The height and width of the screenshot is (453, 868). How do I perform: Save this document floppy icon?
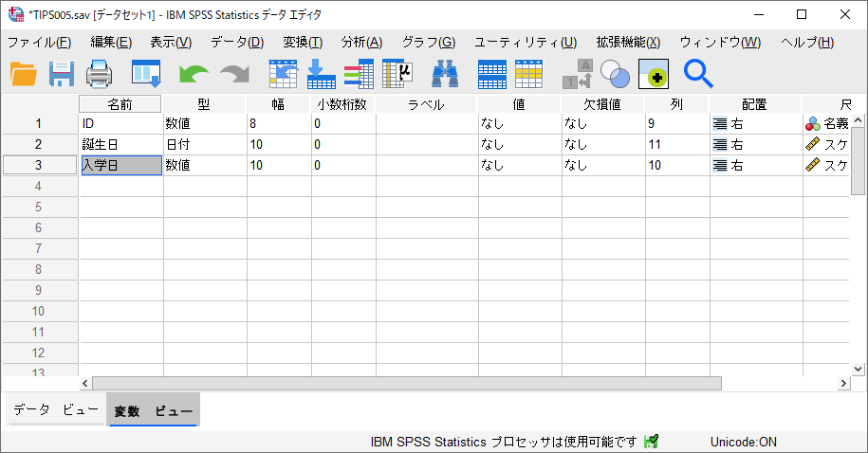click(x=62, y=74)
